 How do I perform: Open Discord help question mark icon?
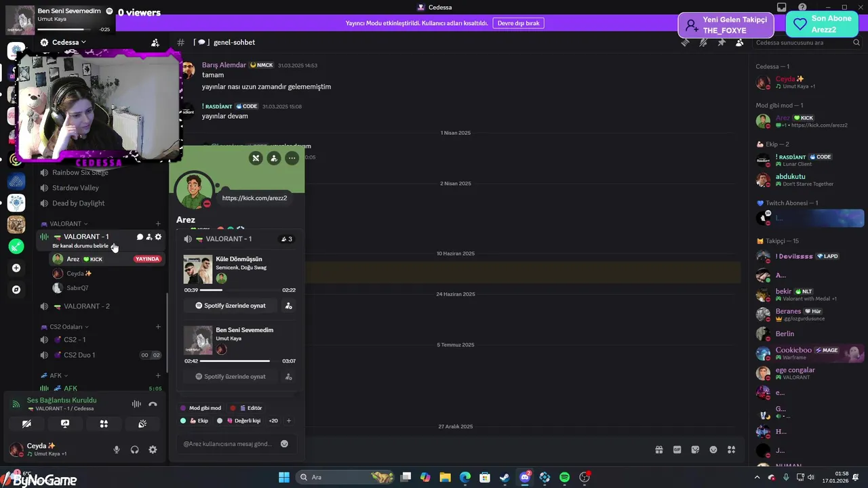(802, 7)
